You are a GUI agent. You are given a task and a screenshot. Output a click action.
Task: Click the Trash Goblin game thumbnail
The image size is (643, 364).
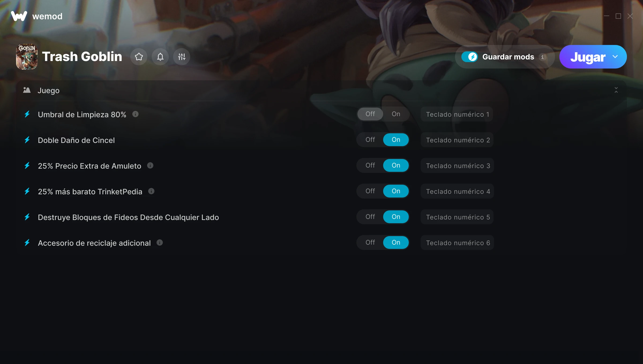pos(27,57)
